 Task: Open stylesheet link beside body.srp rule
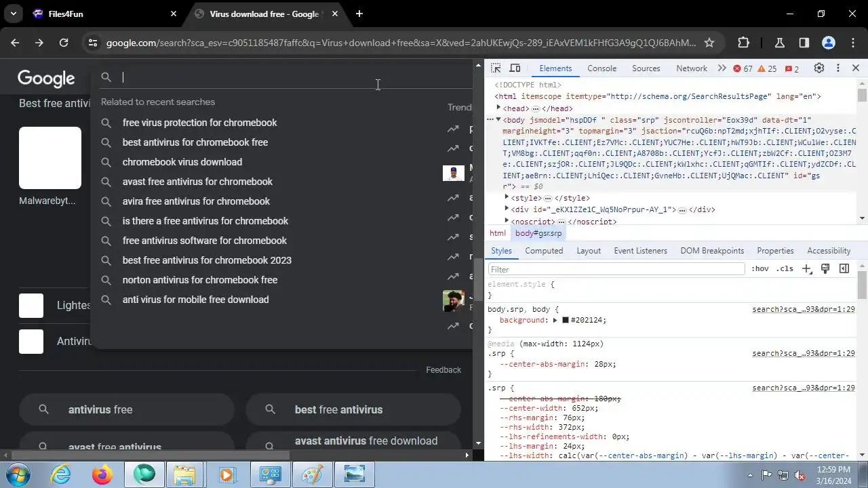[804, 309]
